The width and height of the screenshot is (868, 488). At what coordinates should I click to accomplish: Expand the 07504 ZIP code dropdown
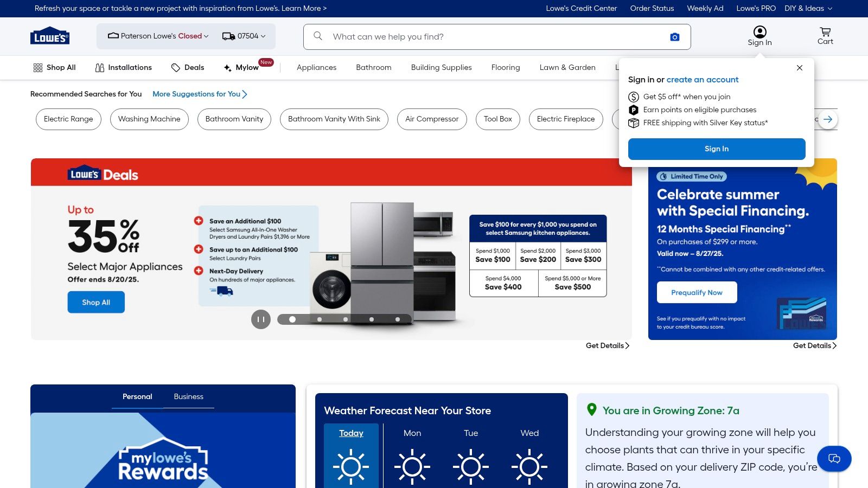(x=244, y=36)
